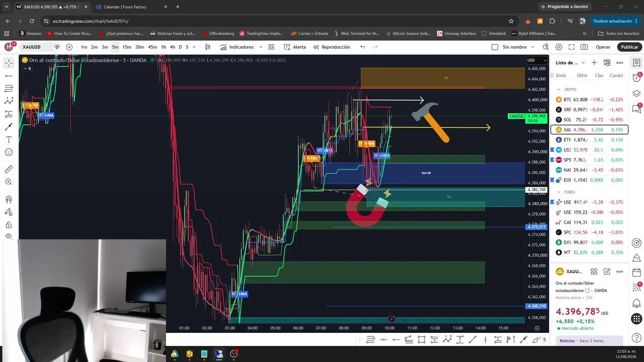Undo the last chart action

coord(363,47)
